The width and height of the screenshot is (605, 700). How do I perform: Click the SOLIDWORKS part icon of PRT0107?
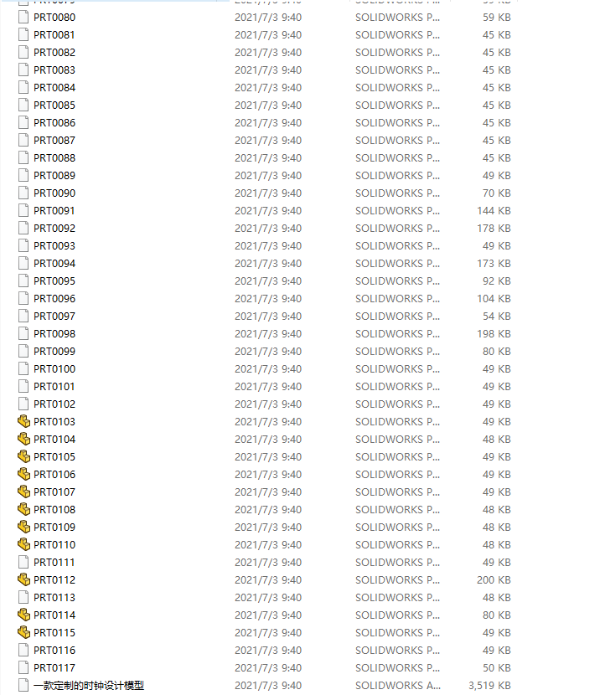point(23,492)
